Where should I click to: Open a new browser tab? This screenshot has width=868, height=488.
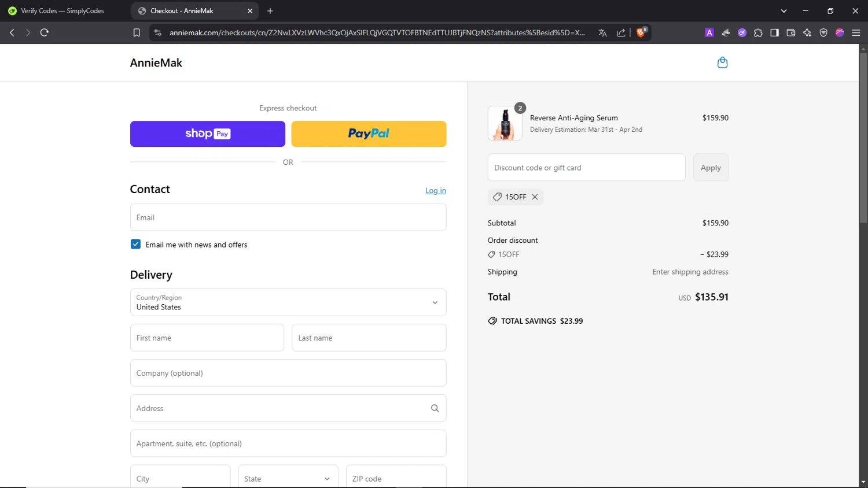270,11
